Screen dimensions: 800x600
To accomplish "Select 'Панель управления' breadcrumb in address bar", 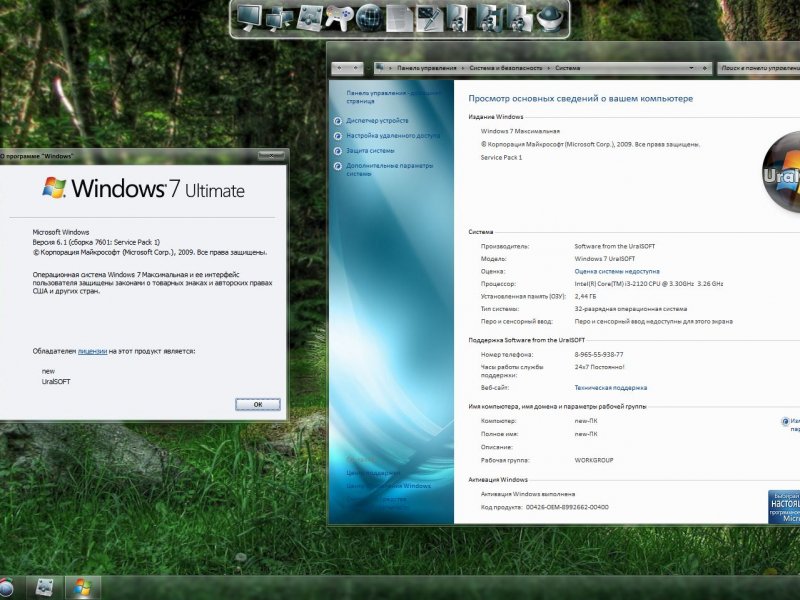I will 427,68.
